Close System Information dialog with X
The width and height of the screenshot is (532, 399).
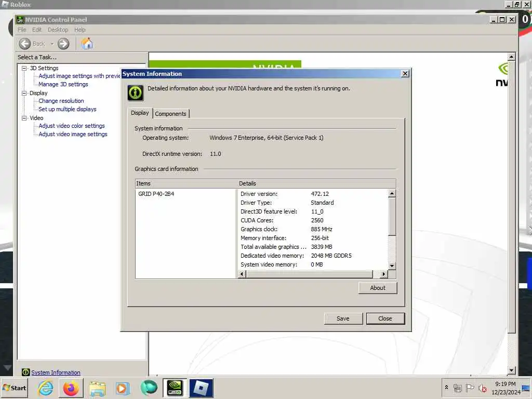(405, 74)
